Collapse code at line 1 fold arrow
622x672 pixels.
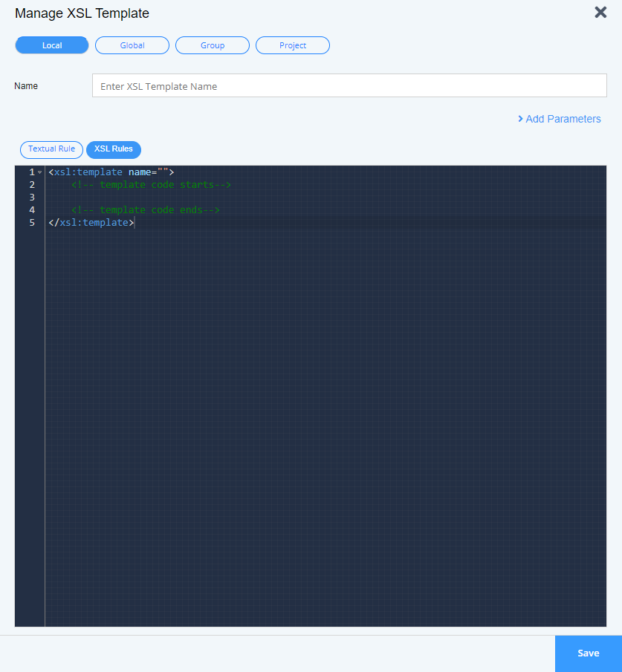coord(39,173)
